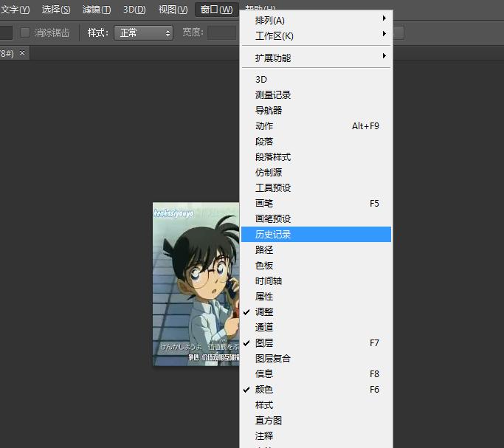Uncheck the 调整 panel entry

317,311
